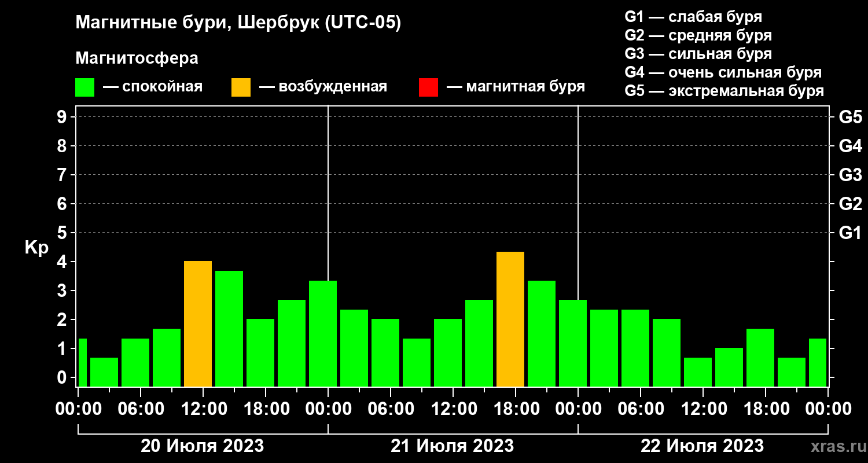This screenshot has width=868, height=463.
Task: Click the 12:00 tick label of 22 Июля
Action: (703, 409)
